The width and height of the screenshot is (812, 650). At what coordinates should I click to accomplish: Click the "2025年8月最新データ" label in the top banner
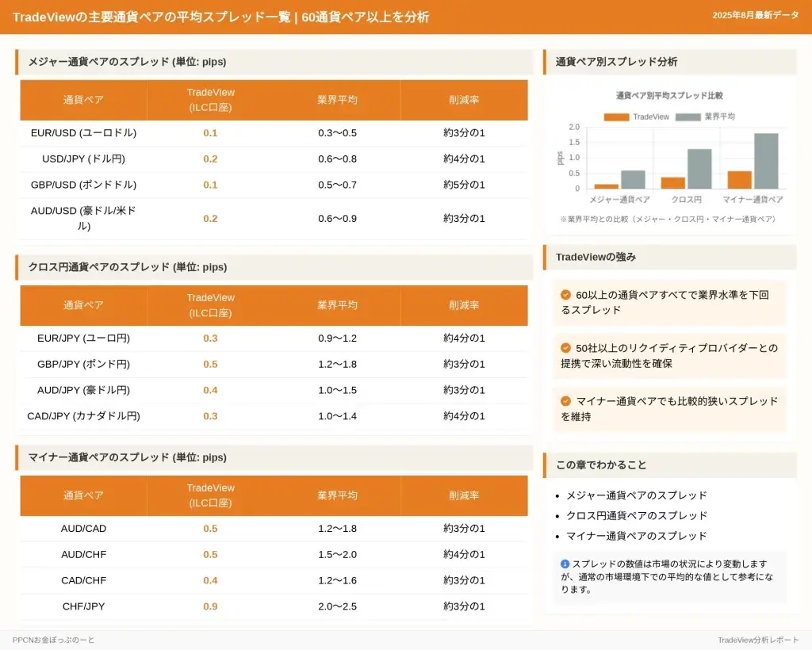755,15
